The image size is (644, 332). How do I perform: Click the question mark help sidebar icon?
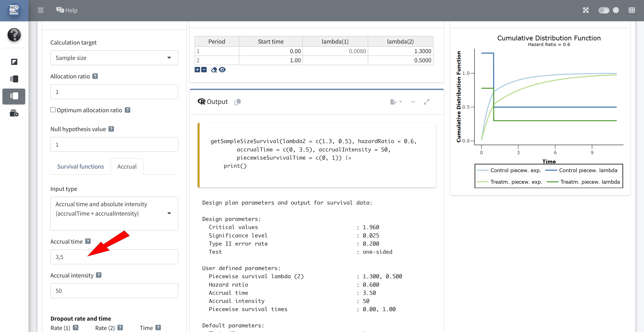pos(14,35)
